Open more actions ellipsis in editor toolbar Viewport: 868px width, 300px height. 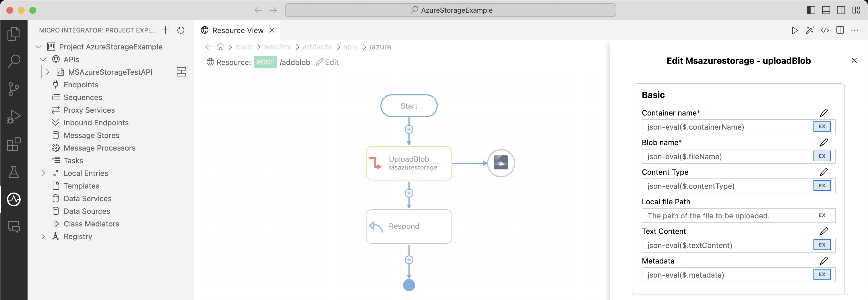tap(855, 30)
